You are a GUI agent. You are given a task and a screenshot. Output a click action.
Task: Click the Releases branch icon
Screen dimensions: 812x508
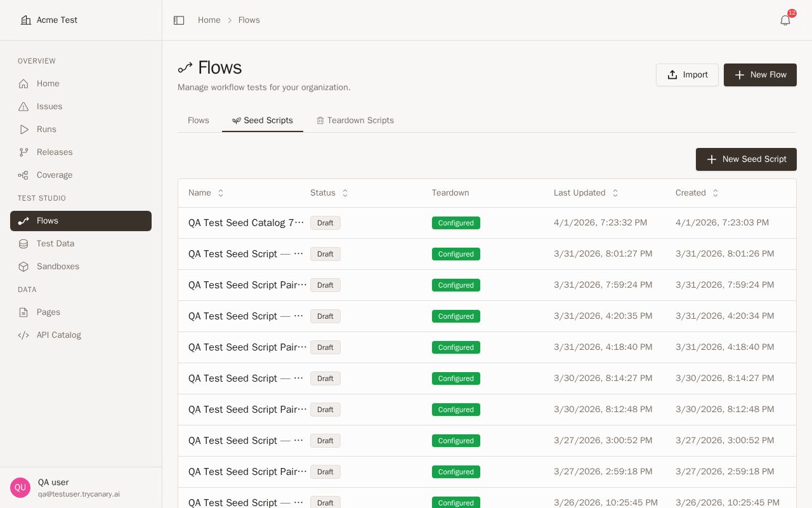(x=23, y=152)
